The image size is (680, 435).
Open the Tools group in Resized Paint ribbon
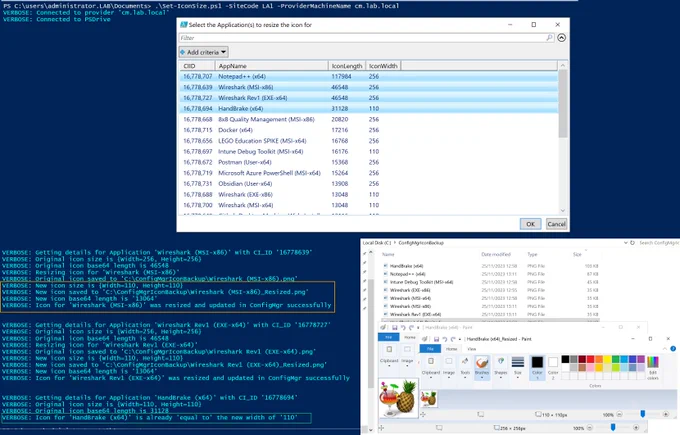[x=465, y=367]
